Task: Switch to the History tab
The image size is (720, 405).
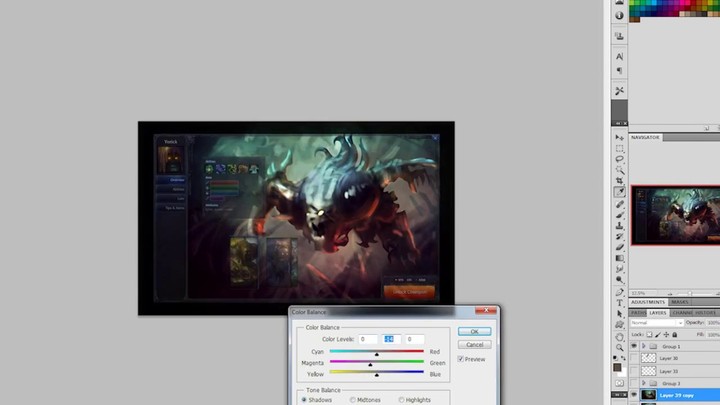Action: pos(706,313)
